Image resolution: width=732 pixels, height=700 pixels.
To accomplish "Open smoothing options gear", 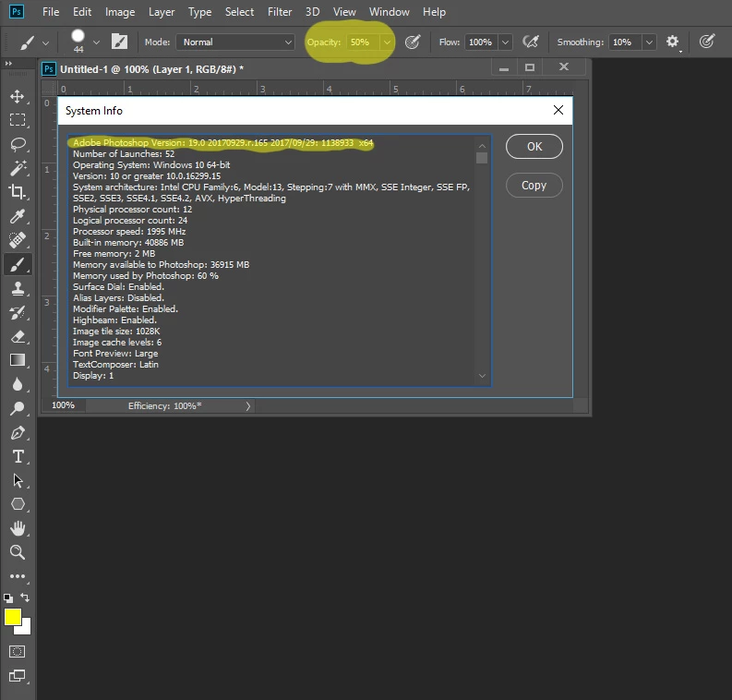I will click(x=672, y=42).
